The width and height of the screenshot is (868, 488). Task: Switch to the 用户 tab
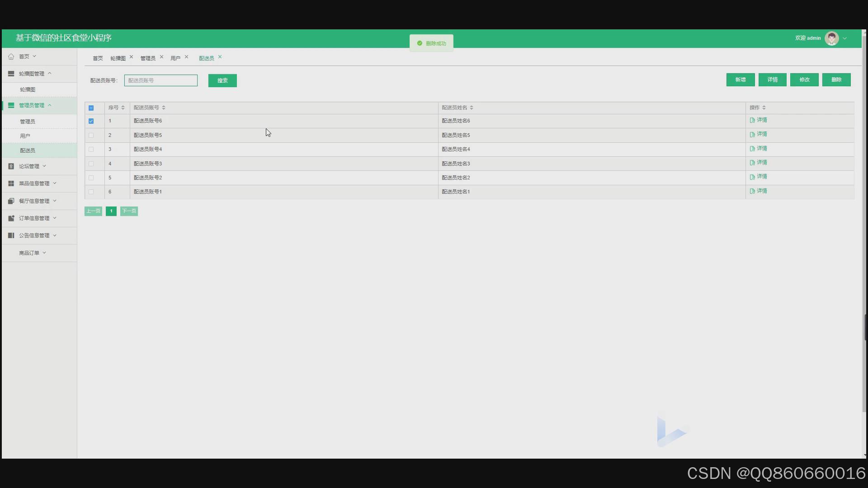coord(175,58)
